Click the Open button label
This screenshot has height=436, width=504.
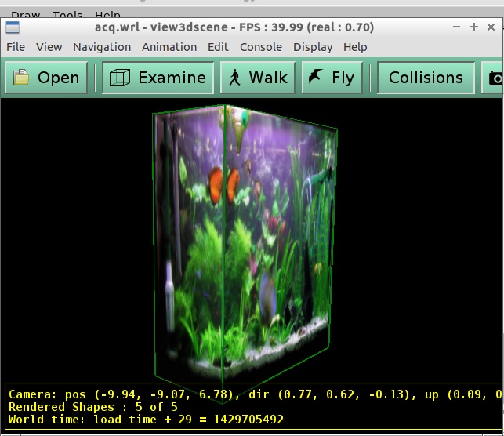pyautogui.click(x=59, y=78)
